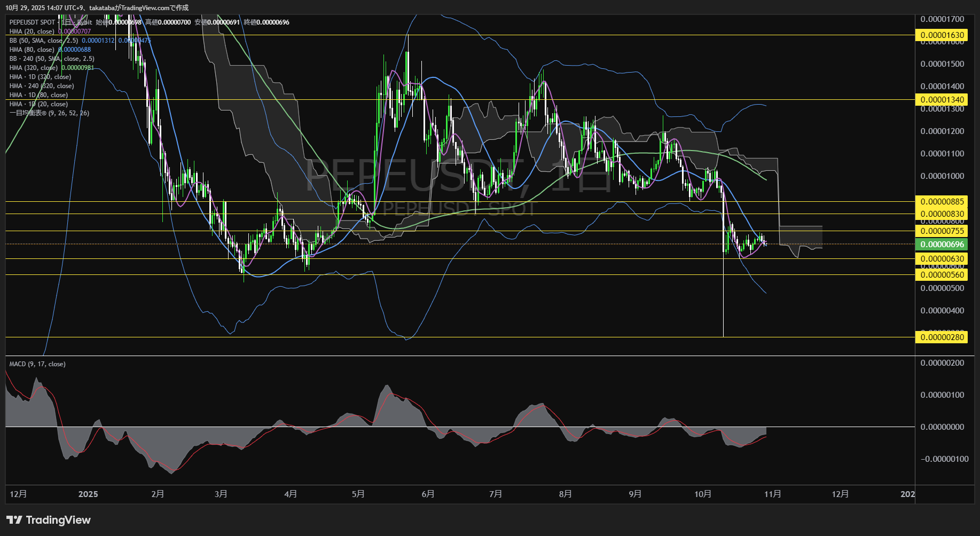Click the 0.00000280 bottom price label
Image resolution: width=980 pixels, height=536 pixels.
pos(942,337)
